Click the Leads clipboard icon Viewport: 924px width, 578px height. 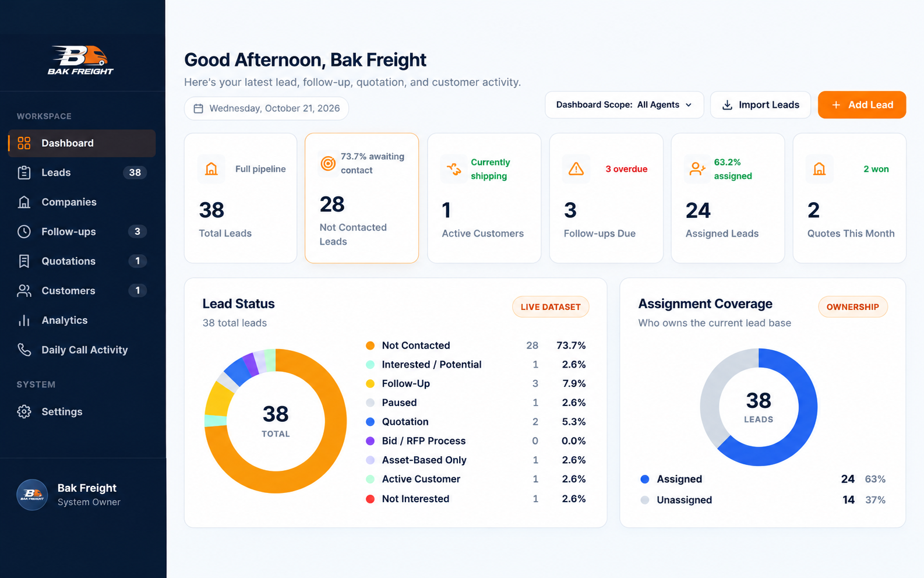[x=24, y=172]
